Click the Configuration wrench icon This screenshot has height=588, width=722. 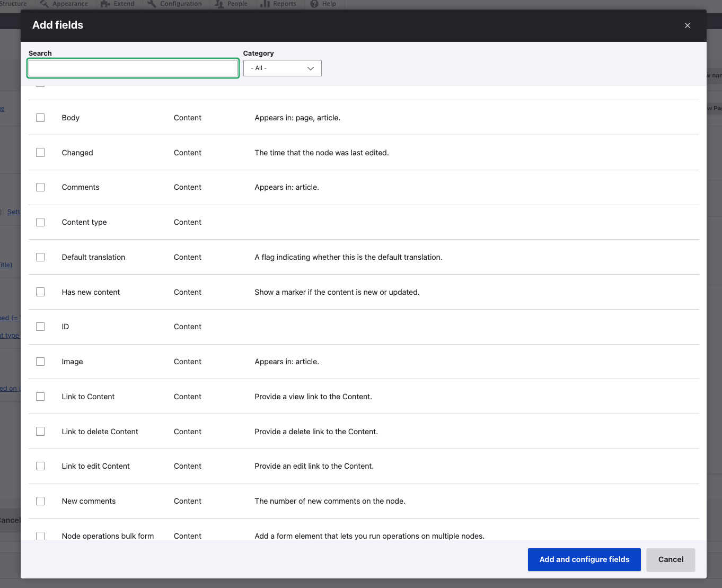pos(152,4)
